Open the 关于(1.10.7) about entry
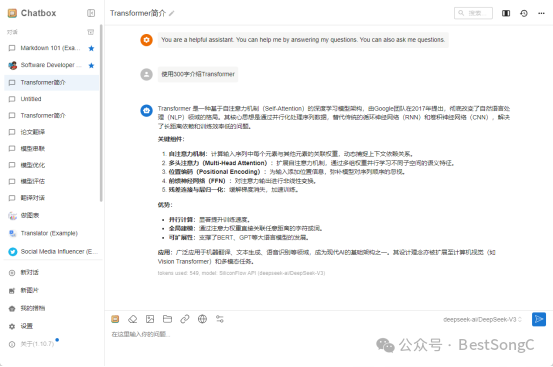The image size is (553, 367). tap(51, 344)
